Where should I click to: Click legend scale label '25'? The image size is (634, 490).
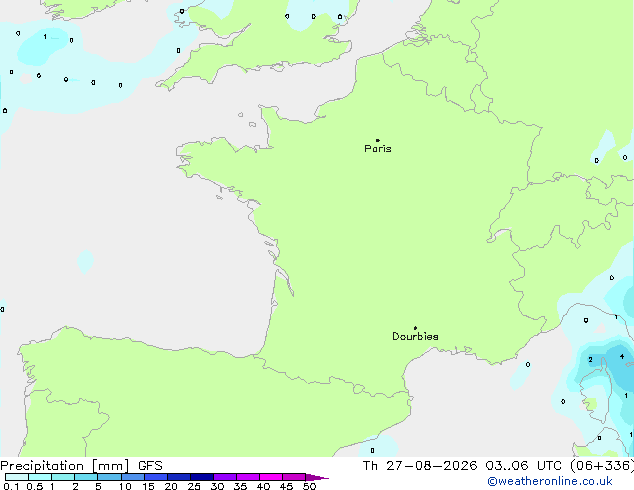(194, 486)
